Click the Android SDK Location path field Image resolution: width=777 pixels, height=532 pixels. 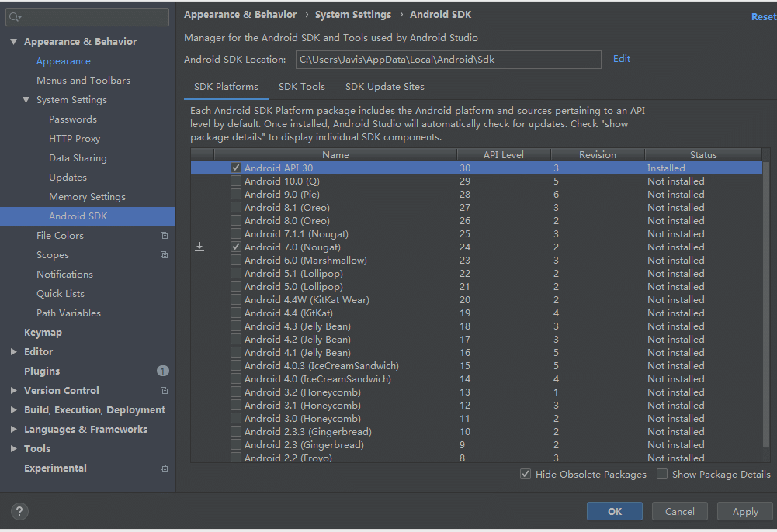click(449, 60)
